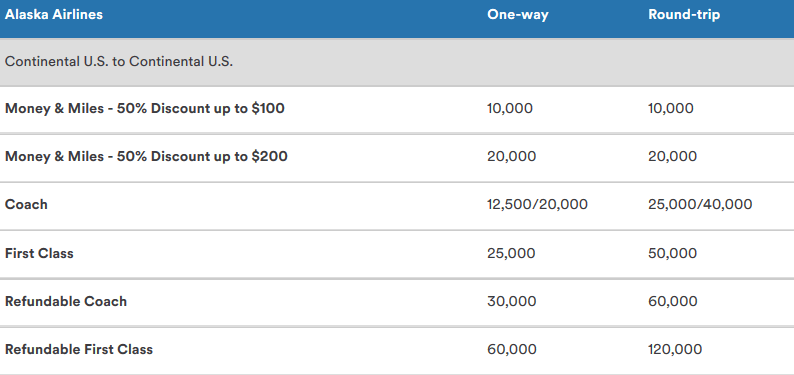Click the 25,000 one-way First Class value
This screenshot has width=794, height=375.
[x=511, y=253]
